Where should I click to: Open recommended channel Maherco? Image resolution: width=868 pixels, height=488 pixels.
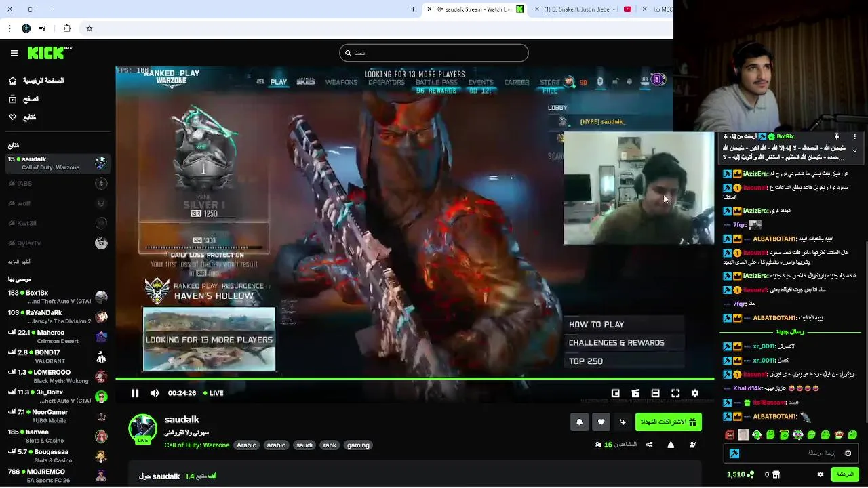pyautogui.click(x=57, y=336)
